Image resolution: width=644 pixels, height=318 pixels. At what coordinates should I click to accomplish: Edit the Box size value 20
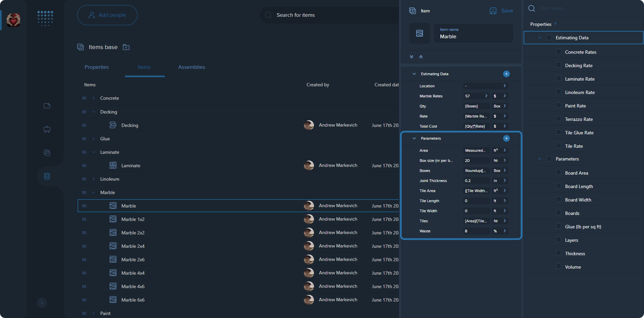click(476, 161)
